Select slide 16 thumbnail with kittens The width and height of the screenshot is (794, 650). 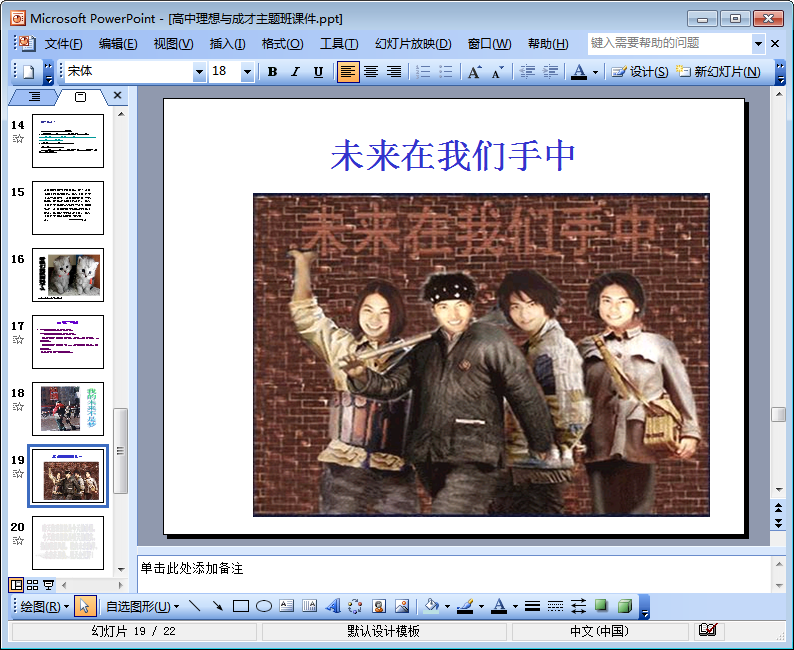click(68, 275)
